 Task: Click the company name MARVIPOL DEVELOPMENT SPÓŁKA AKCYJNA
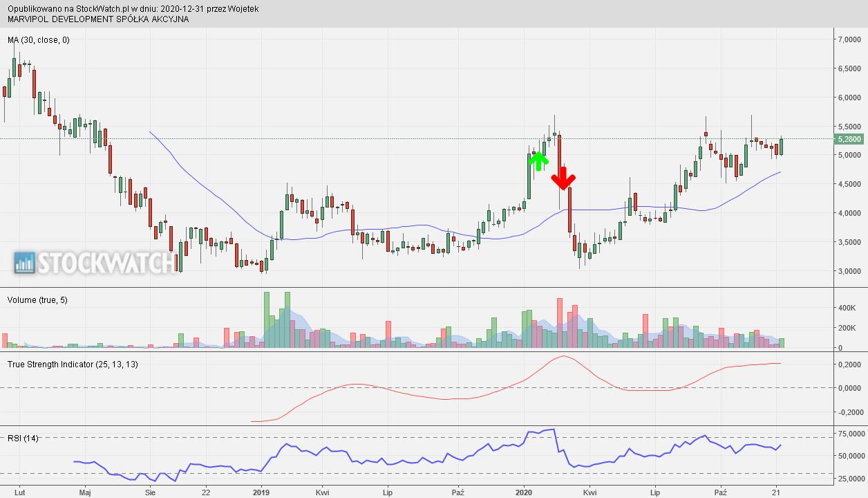pyautogui.click(x=98, y=19)
